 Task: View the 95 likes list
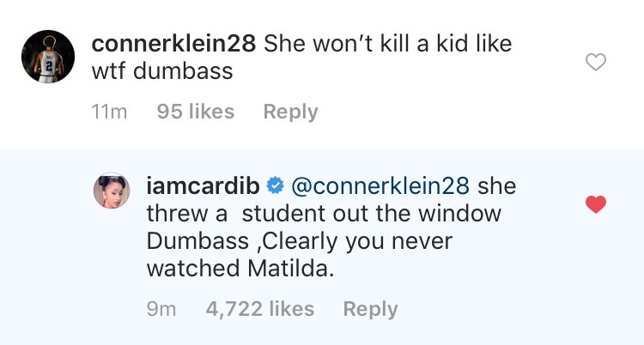pos(196,112)
